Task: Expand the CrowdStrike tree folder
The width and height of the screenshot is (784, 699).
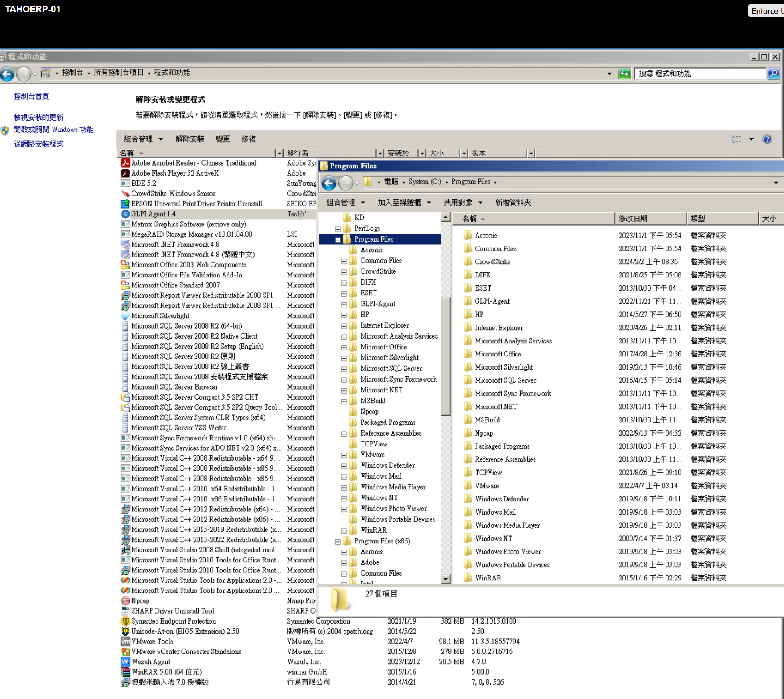Action: coord(344,272)
